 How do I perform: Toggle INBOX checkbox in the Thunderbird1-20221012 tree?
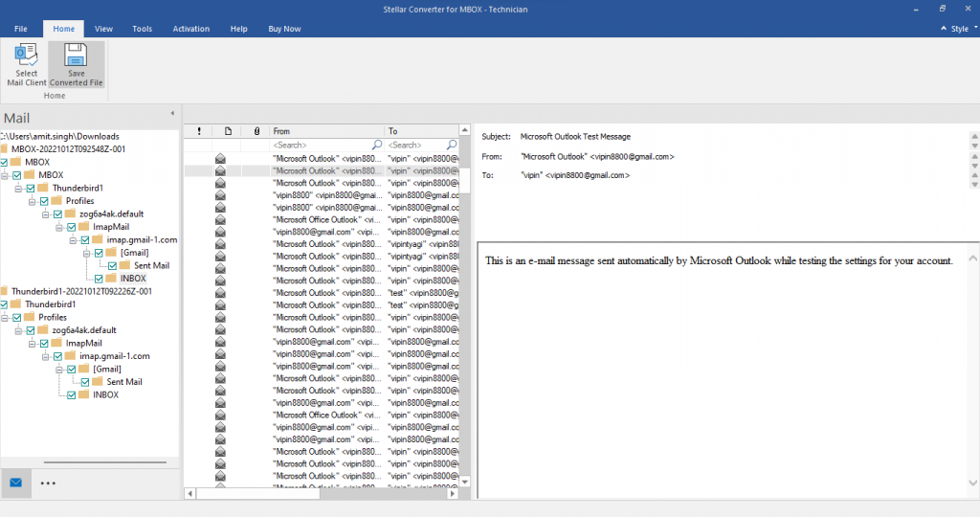pos(71,395)
